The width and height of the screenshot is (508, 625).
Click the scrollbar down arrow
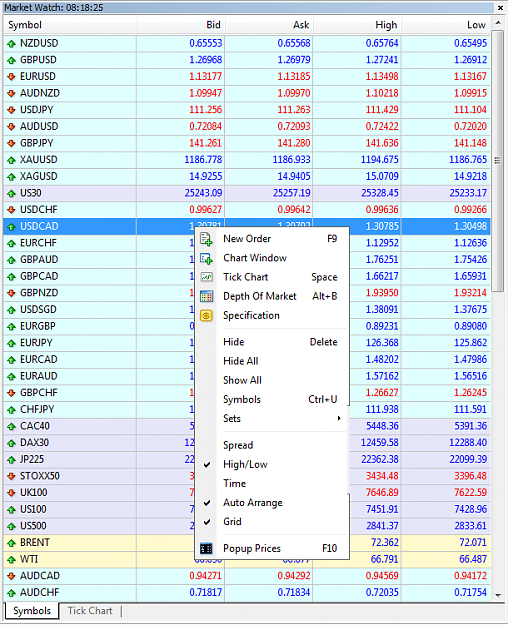click(498, 596)
